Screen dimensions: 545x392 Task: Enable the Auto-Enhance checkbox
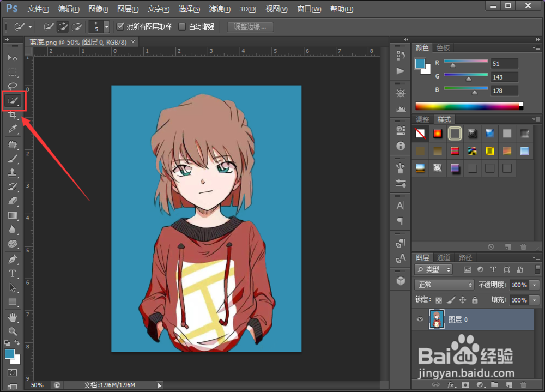pos(182,27)
